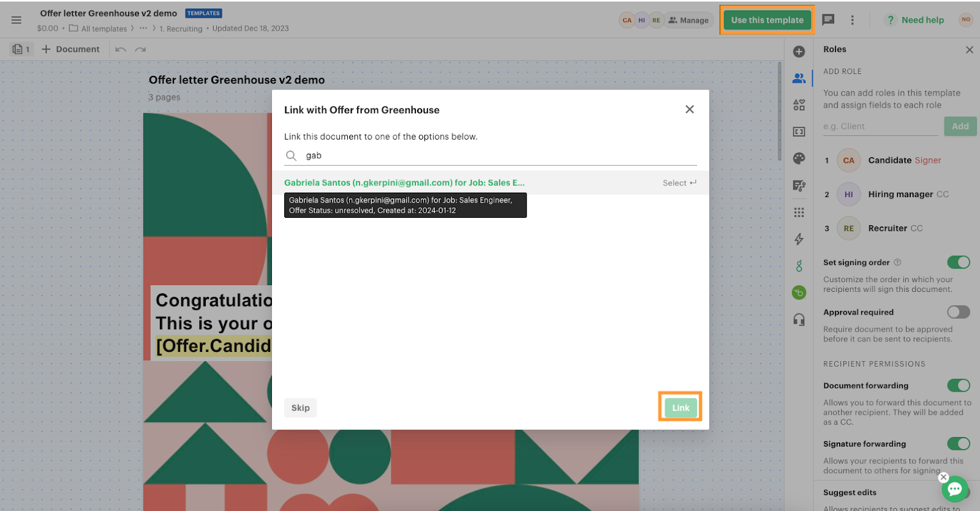Click the document vertical scrollbar
980x511 pixels.
click(x=779, y=110)
